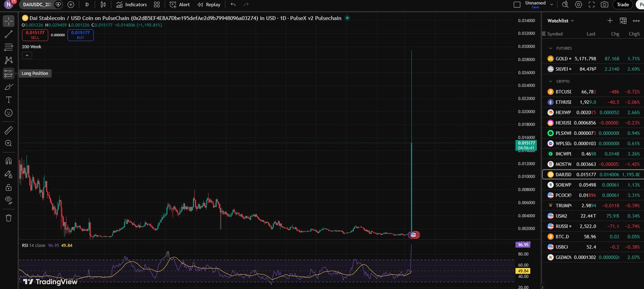Add a symbol to the watchlist
This screenshot has width=644, height=289.
point(610,20)
